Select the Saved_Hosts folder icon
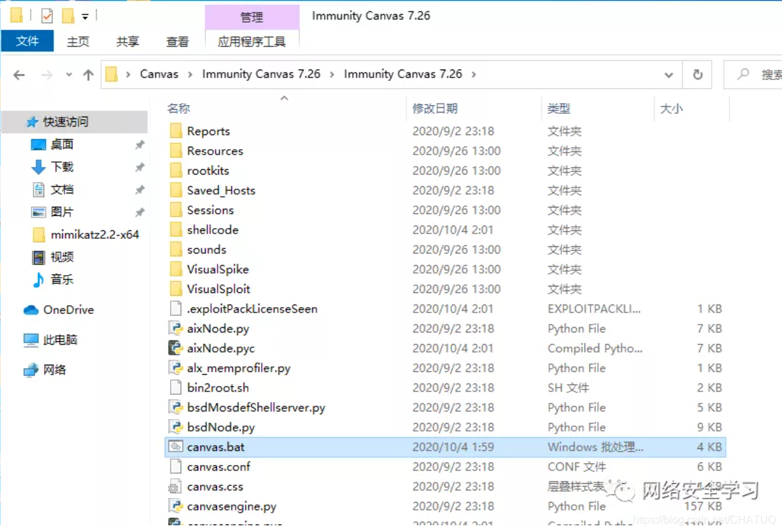The height and width of the screenshot is (532, 782). coord(175,191)
